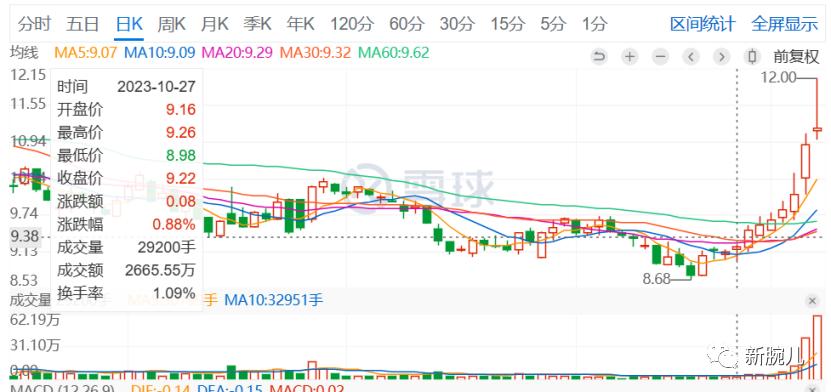
Task: Click 全屏显示 to go fullscreen
Action: [x=784, y=24]
